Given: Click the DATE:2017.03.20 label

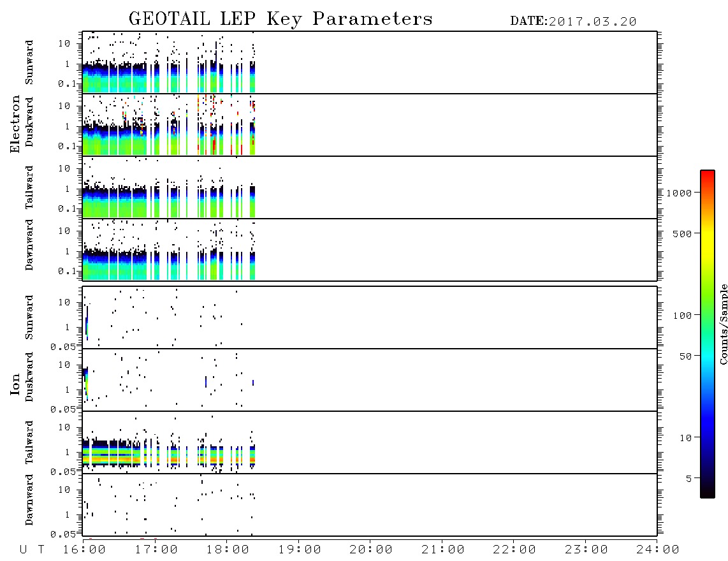Looking at the screenshot, I should [573, 22].
